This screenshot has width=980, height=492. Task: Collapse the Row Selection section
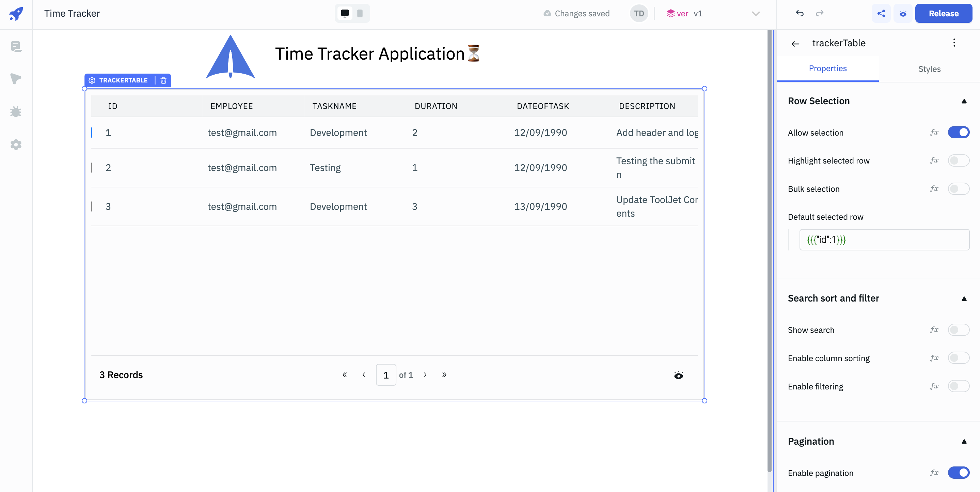point(964,101)
